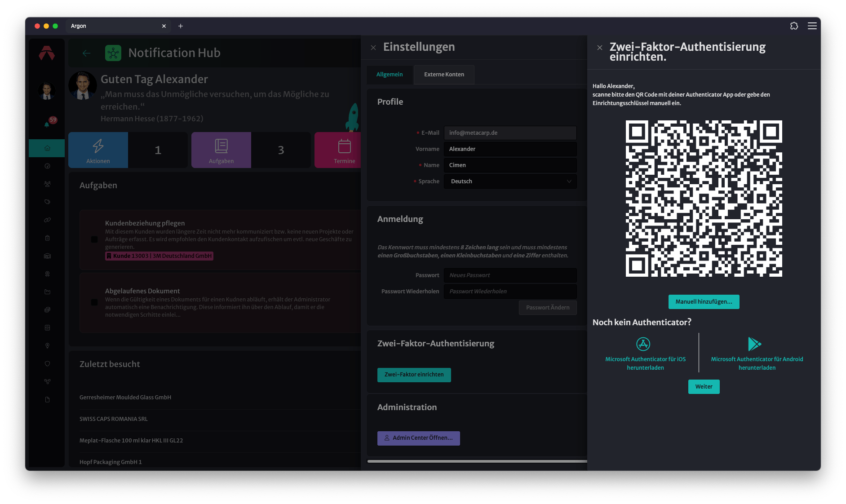Open a new tab with plus icon
Viewport: 846px width, 504px height.
[181, 26]
